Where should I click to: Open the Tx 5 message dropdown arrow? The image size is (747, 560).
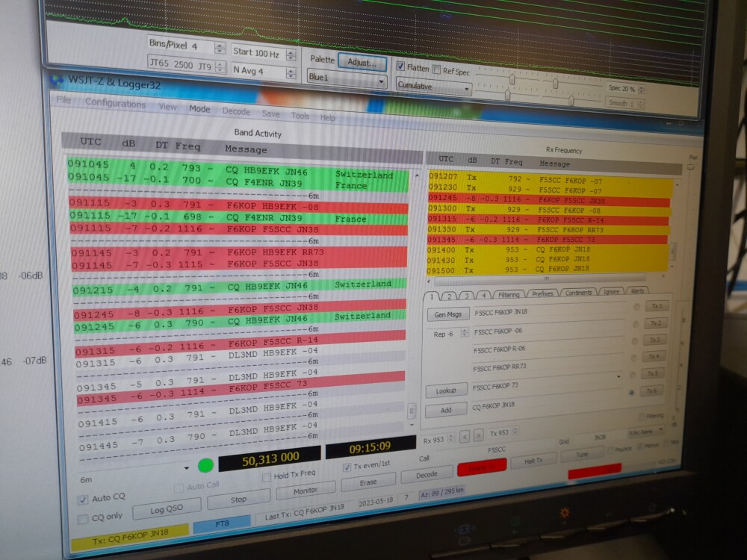[x=619, y=376]
